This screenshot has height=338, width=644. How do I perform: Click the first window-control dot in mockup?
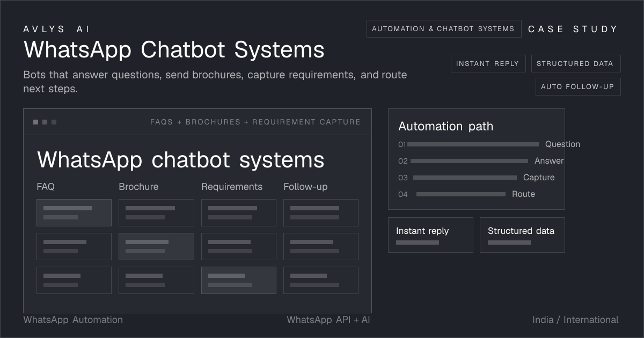(35, 122)
